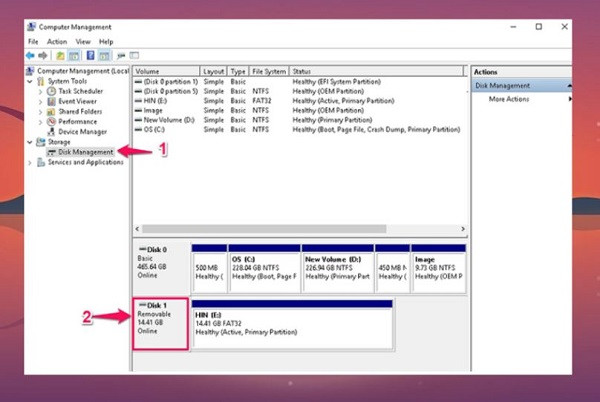The image size is (600, 402).
Task: Collapse the Storage tree node
Action: pos(30,142)
